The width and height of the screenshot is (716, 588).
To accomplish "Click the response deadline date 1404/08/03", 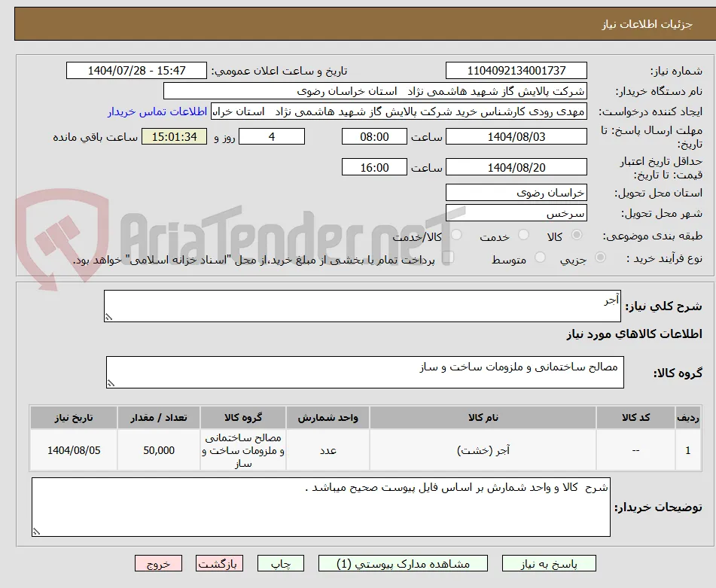I will click(516, 136).
